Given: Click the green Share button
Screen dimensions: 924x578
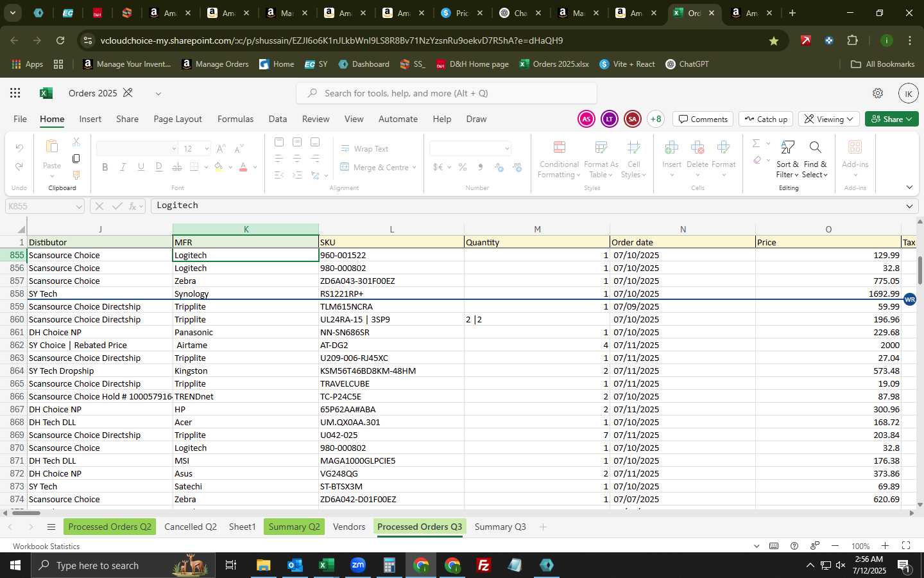Looking at the screenshot, I should [892, 119].
